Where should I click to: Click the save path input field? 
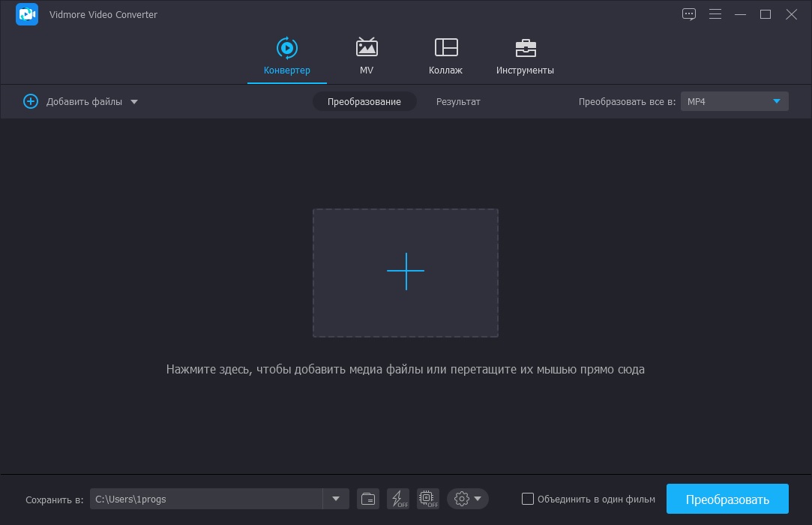[x=210, y=498]
